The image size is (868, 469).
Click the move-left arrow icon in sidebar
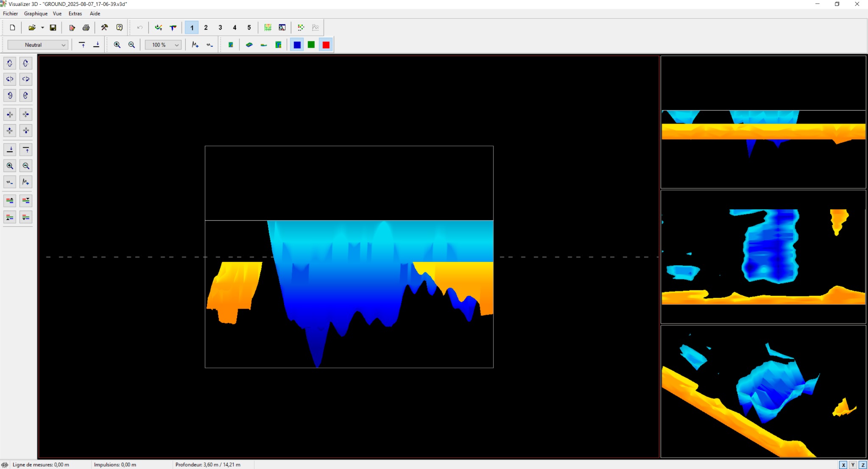(x=10, y=114)
